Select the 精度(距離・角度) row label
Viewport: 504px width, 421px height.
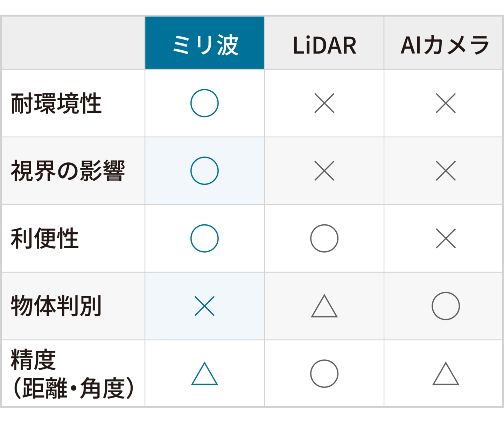(x=72, y=374)
